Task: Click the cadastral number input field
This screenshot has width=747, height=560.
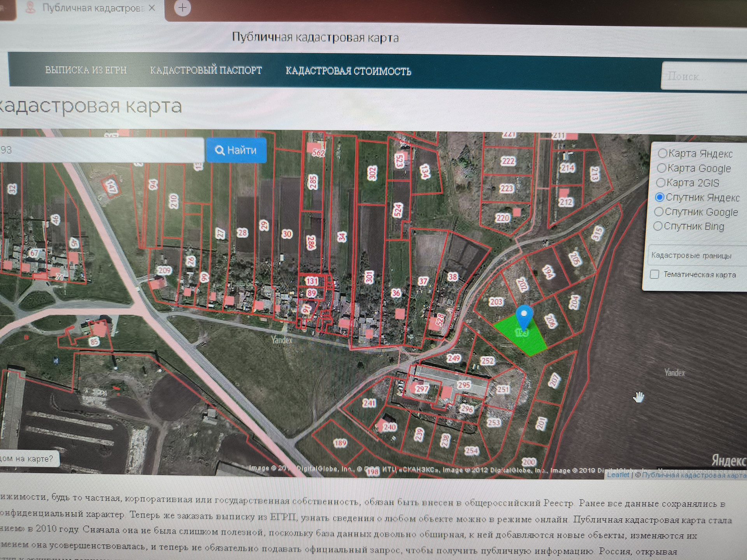Action: coord(101,150)
